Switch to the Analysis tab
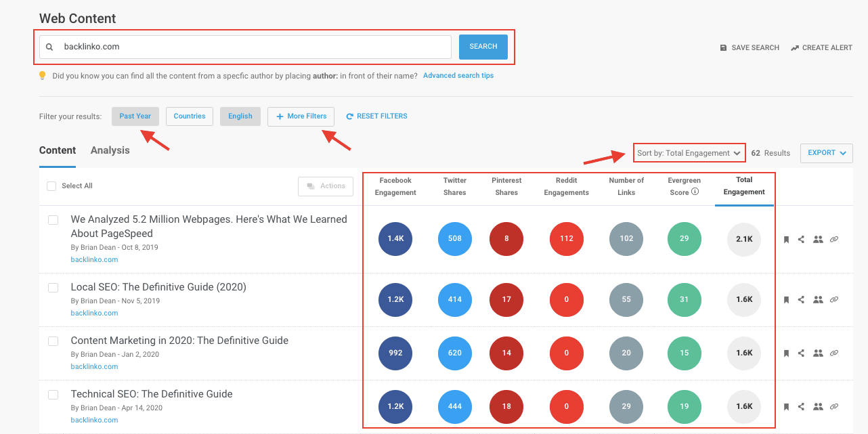868x434 pixels. coord(110,150)
